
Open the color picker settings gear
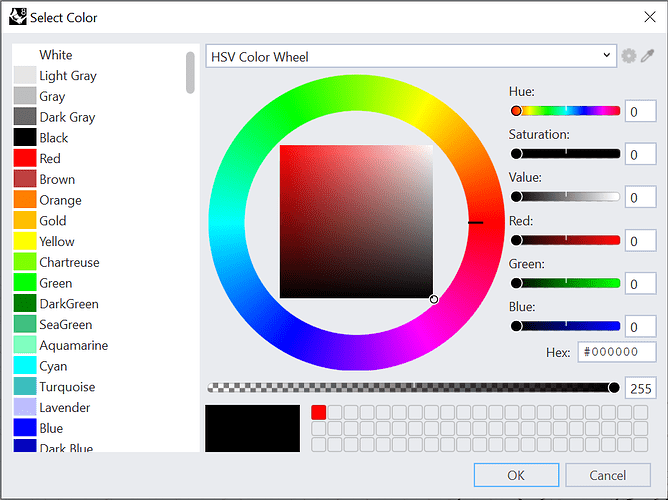628,56
